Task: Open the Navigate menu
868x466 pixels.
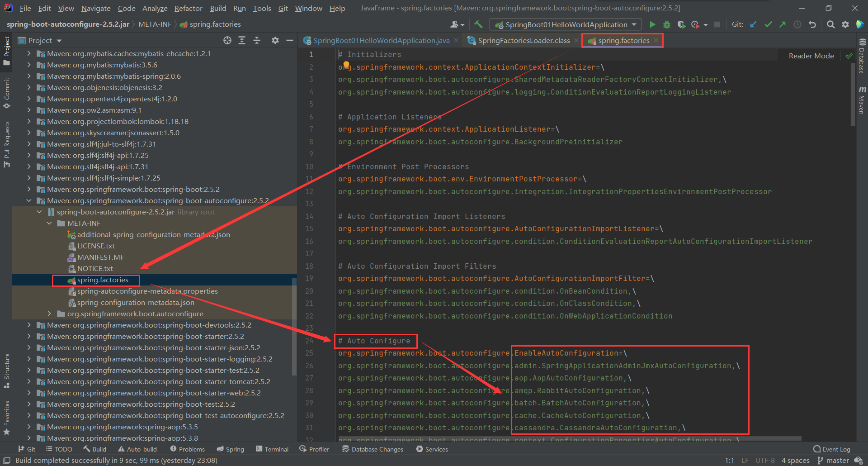Action: click(x=96, y=8)
